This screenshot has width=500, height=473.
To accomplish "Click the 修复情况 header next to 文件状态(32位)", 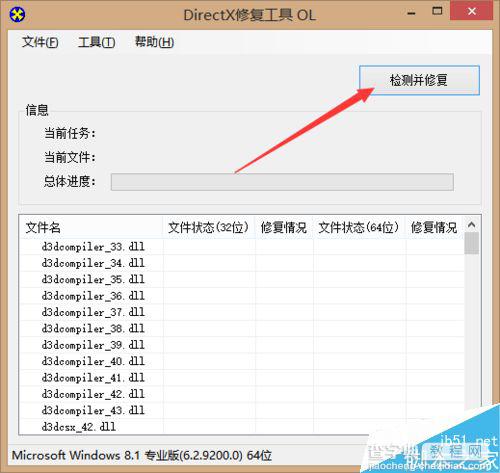I will coord(284,227).
